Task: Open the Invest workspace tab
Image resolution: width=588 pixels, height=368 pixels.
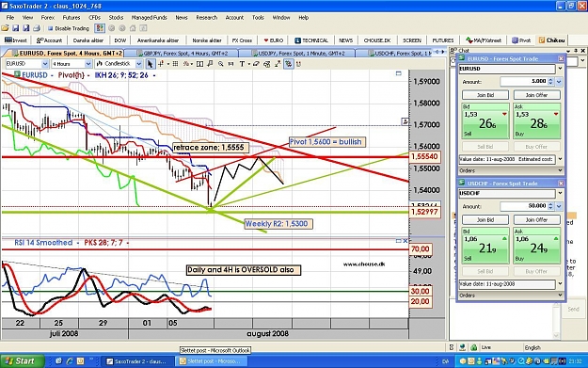Action: pyautogui.click(x=16, y=40)
